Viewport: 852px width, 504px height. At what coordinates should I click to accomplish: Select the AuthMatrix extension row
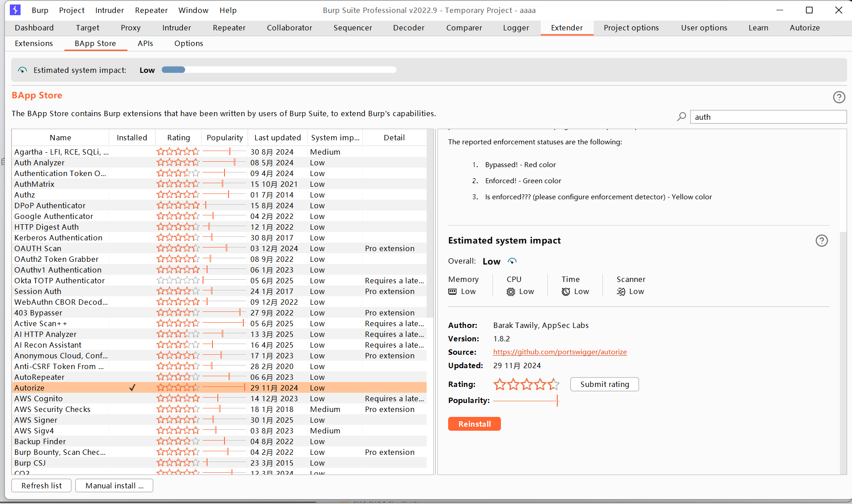pyautogui.click(x=219, y=184)
